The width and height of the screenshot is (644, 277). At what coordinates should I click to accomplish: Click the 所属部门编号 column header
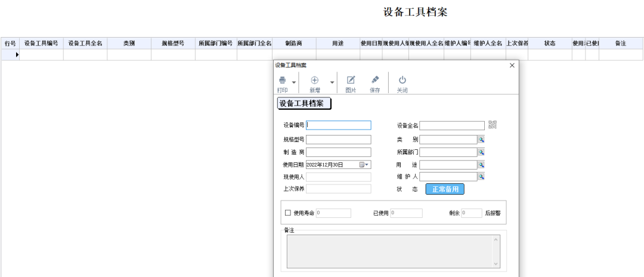click(x=216, y=43)
